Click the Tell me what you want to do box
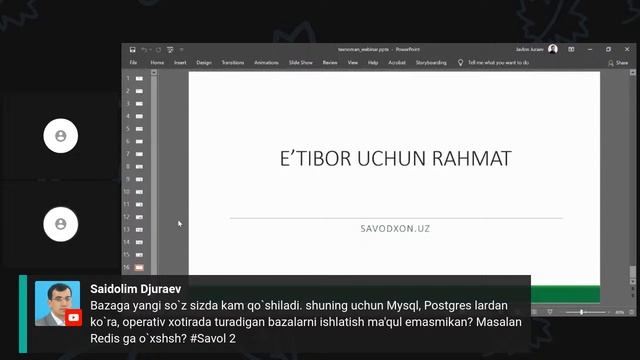 pyautogui.click(x=498, y=62)
